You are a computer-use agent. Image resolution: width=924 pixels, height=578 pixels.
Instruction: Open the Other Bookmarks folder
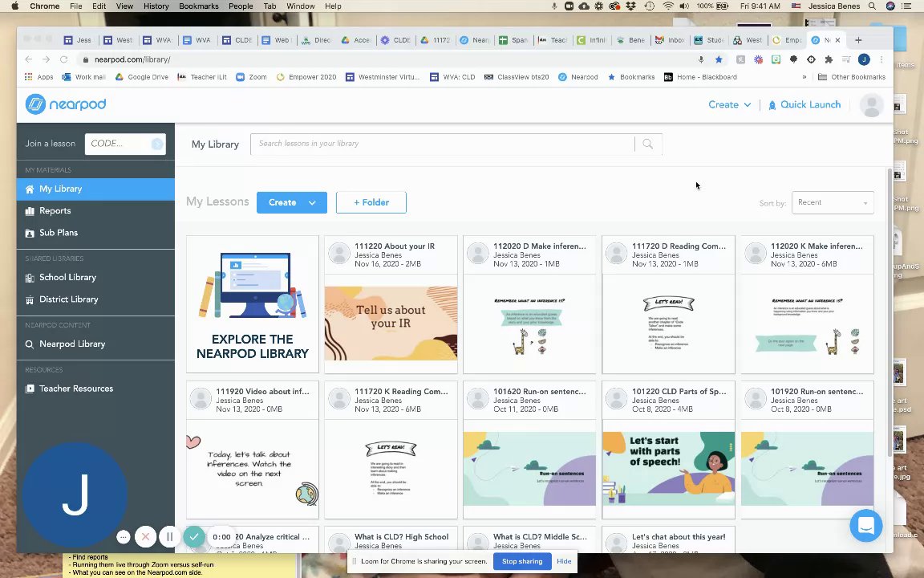852,77
